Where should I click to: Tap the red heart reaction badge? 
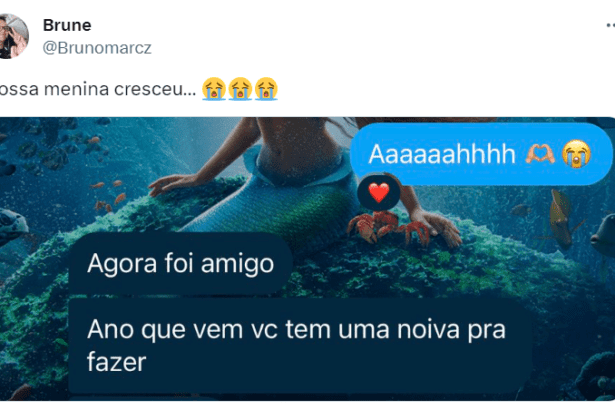click(378, 193)
